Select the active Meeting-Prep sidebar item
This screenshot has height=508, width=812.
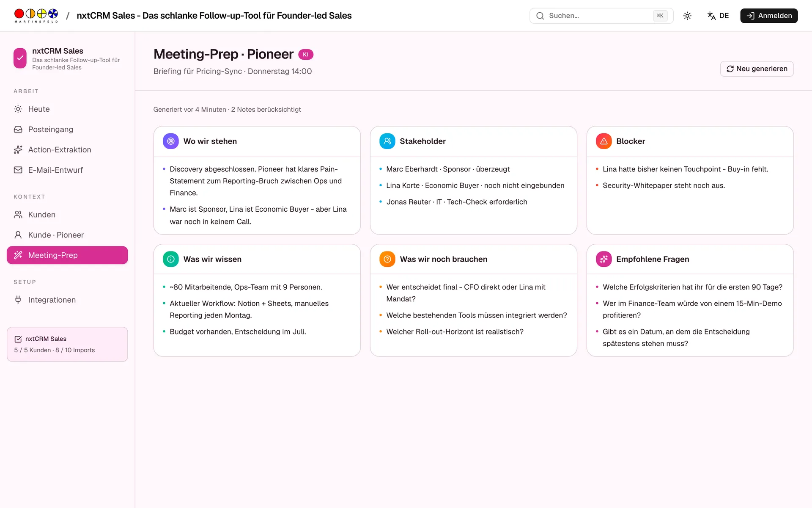click(67, 255)
